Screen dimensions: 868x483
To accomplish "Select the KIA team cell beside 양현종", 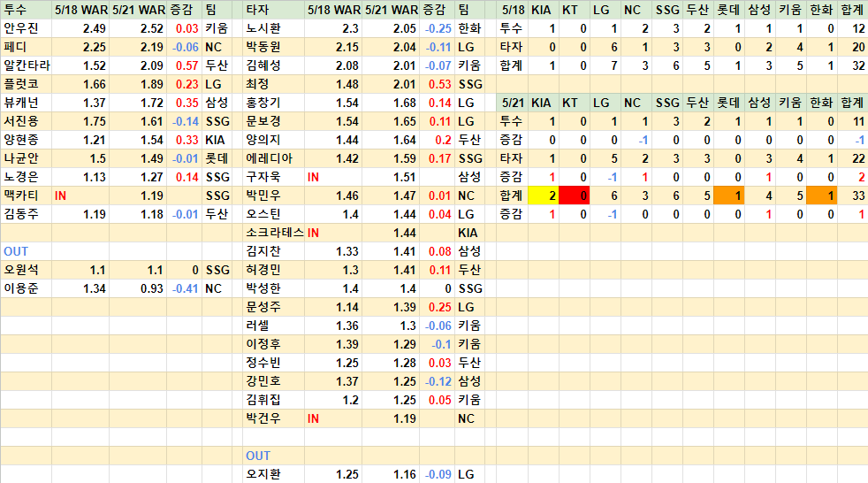I will tap(215, 140).
